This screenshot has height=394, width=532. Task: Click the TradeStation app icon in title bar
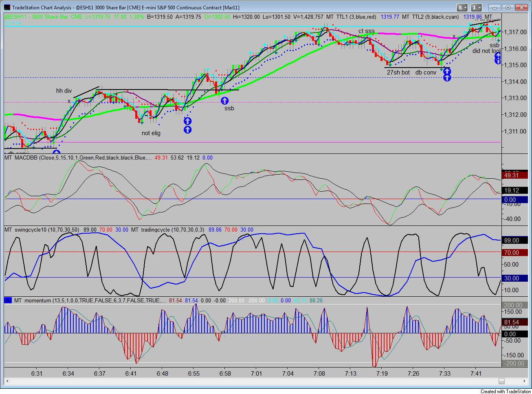(7, 7)
